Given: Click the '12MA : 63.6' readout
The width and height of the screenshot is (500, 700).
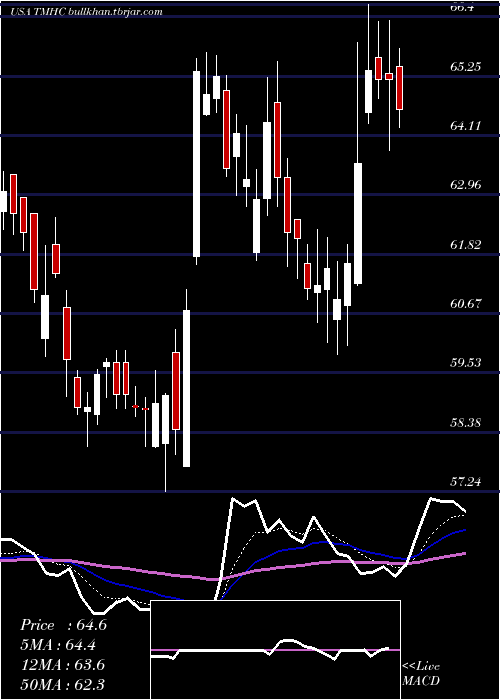Looking at the screenshot, I should click(x=63, y=665).
